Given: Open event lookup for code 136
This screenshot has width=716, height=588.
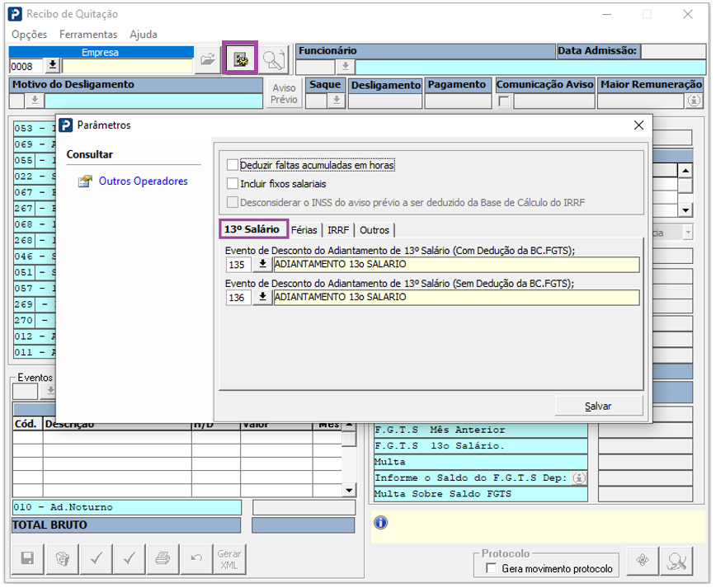Looking at the screenshot, I should click(x=262, y=298).
